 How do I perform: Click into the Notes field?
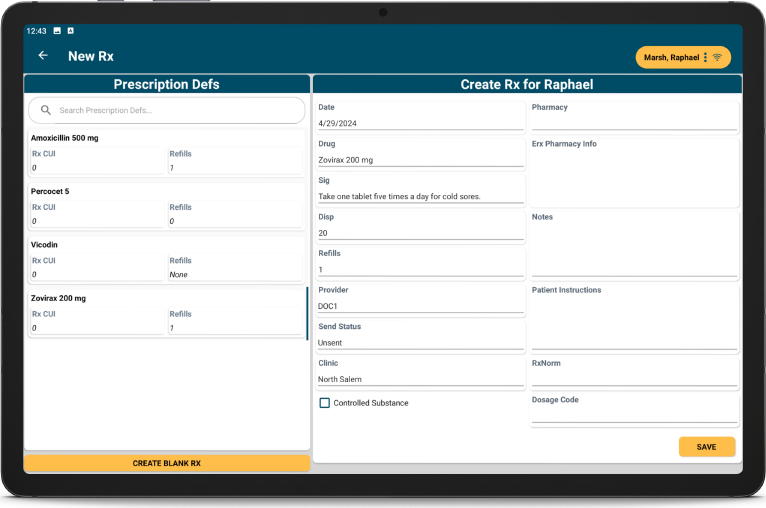coord(634,245)
